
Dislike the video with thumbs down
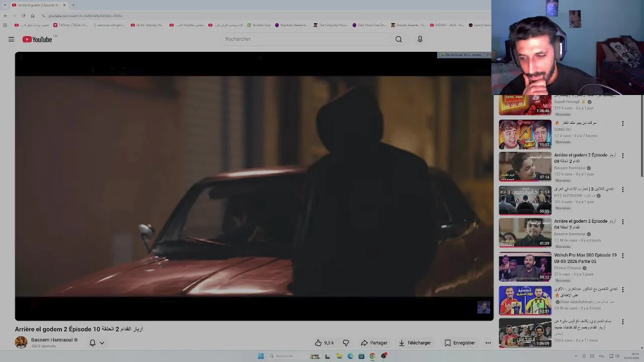pos(346,343)
